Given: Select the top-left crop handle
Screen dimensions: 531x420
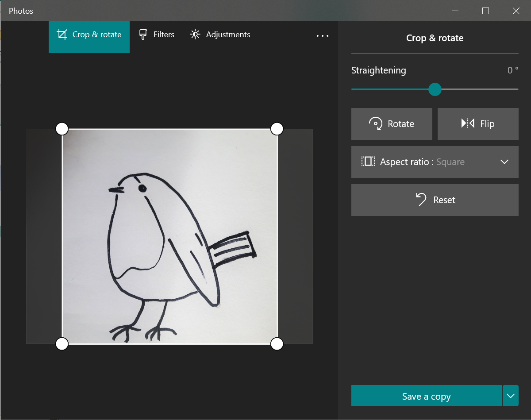Looking at the screenshot, I should pos(62,129).
